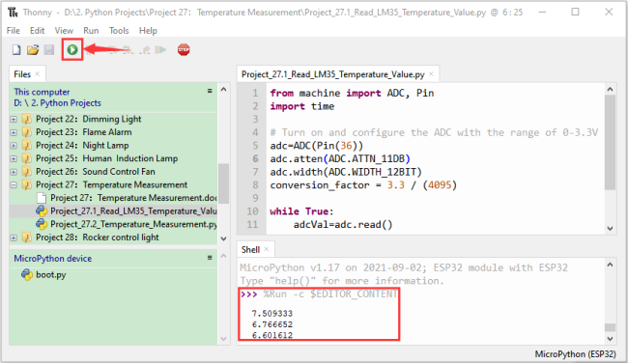The height and width of the screenshot is (364, 628).
Task: Click the Python icon next to boot.py
Action: pyautogui.click(x=27, y=275)
